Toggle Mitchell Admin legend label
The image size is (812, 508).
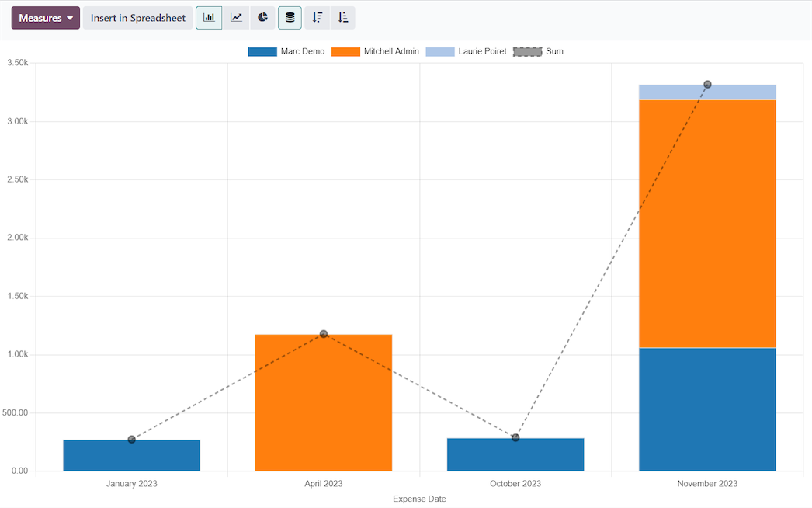[x=390, y=52]
